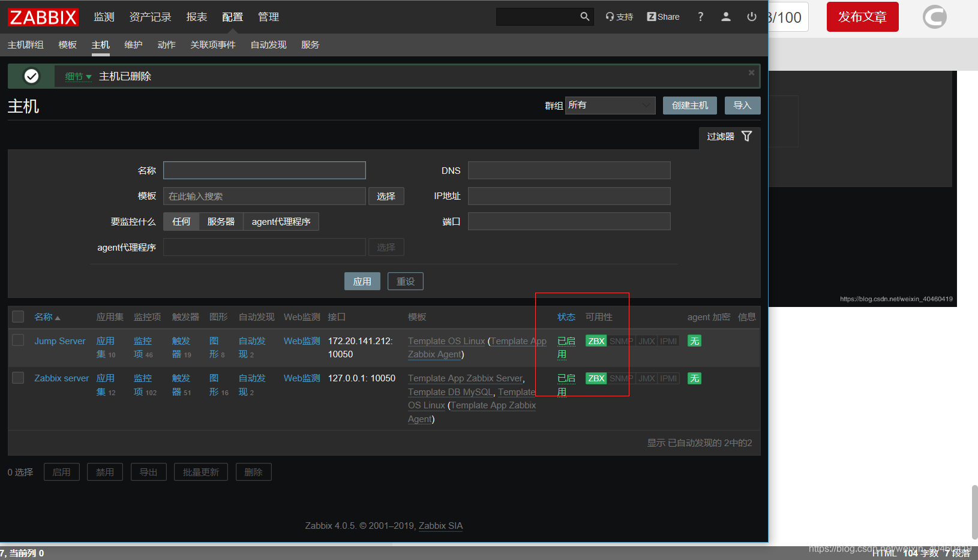Check the Zabbix server row checkbox
The image size is (978, 560).
coord(18,377)
